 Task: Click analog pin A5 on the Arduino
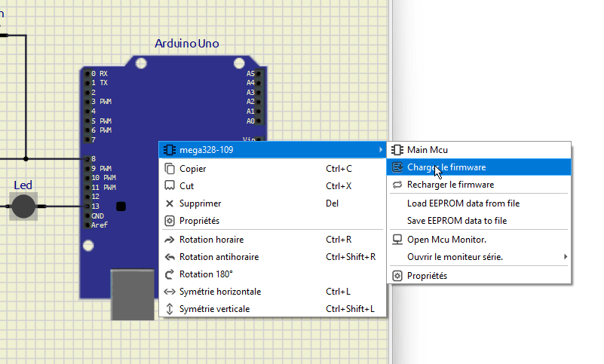(x=259, y=74)
